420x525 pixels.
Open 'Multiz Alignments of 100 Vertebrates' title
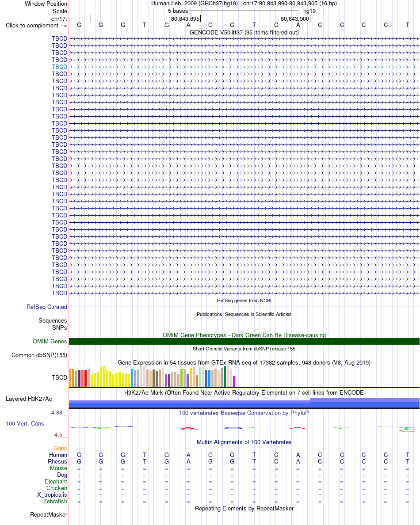coord(244,442)
